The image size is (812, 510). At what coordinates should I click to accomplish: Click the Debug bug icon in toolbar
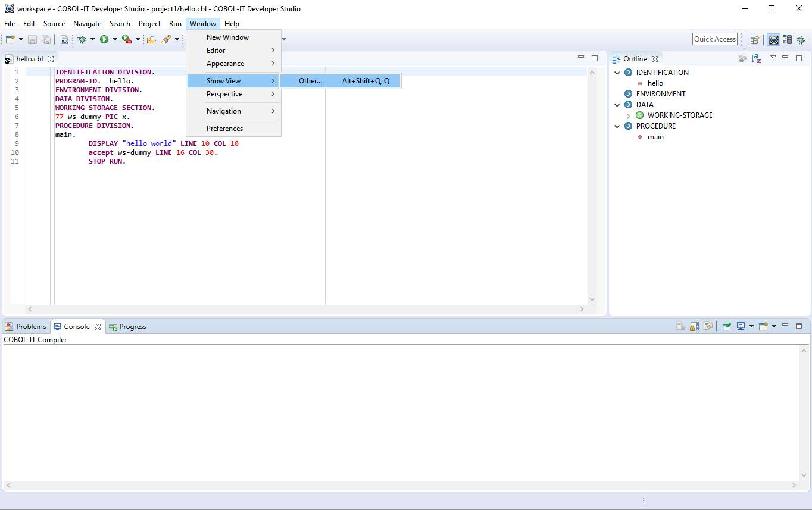(x=82, y=39)
